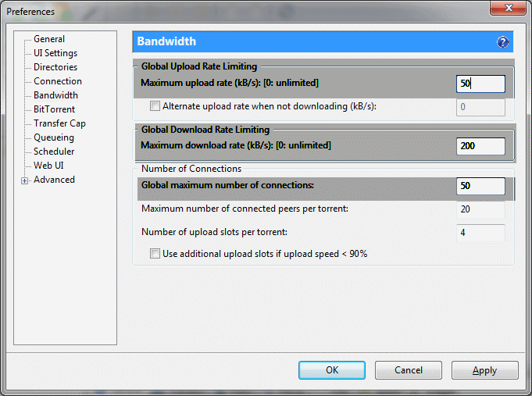Toggle use additional upload slots checkbox
This screenshot has width=532, height=396.
coord(155,254)
